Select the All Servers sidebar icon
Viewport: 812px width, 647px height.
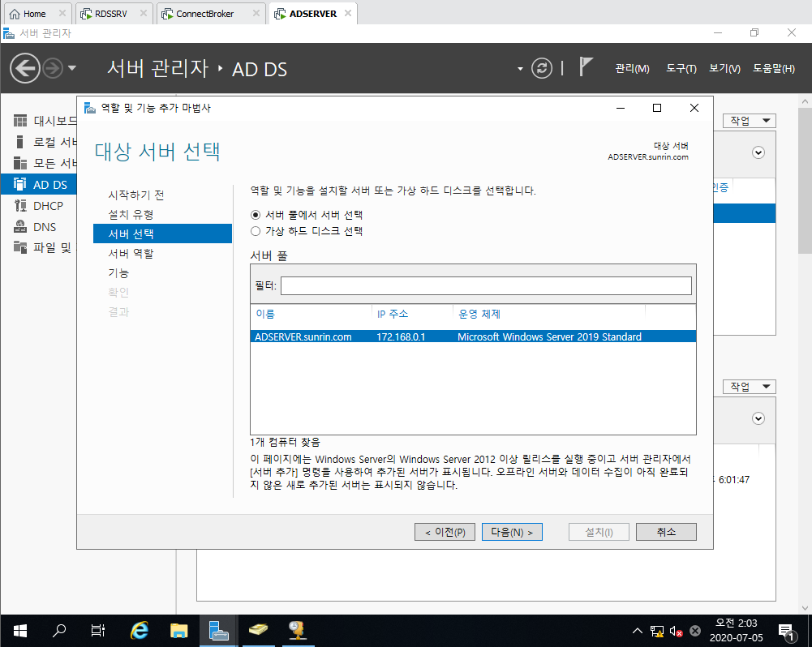[19, 163]
